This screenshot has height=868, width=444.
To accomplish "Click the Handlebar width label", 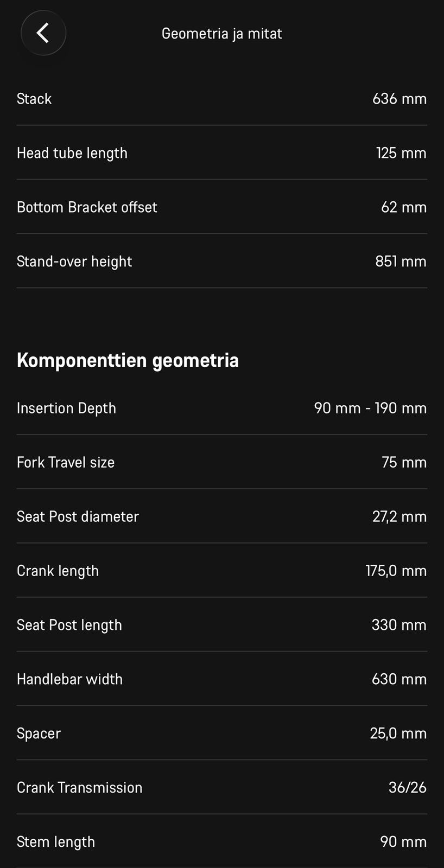I will coord(69,679).
